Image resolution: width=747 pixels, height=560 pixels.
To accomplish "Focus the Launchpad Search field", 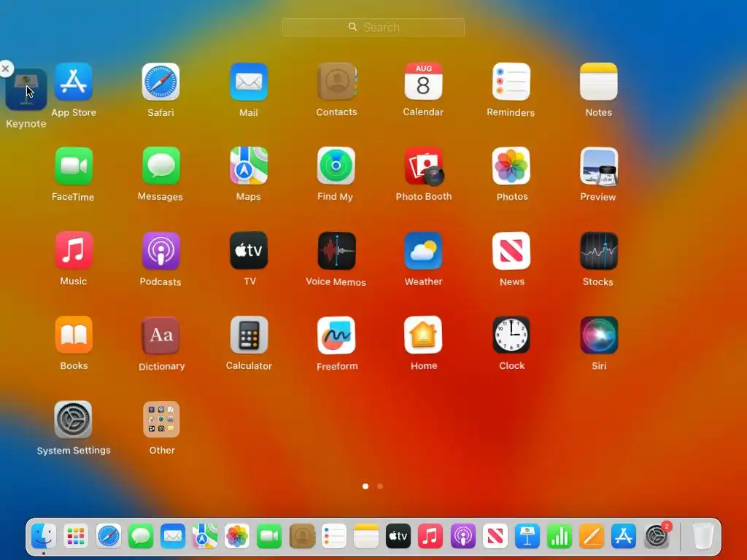I will [x=373, y=27].
